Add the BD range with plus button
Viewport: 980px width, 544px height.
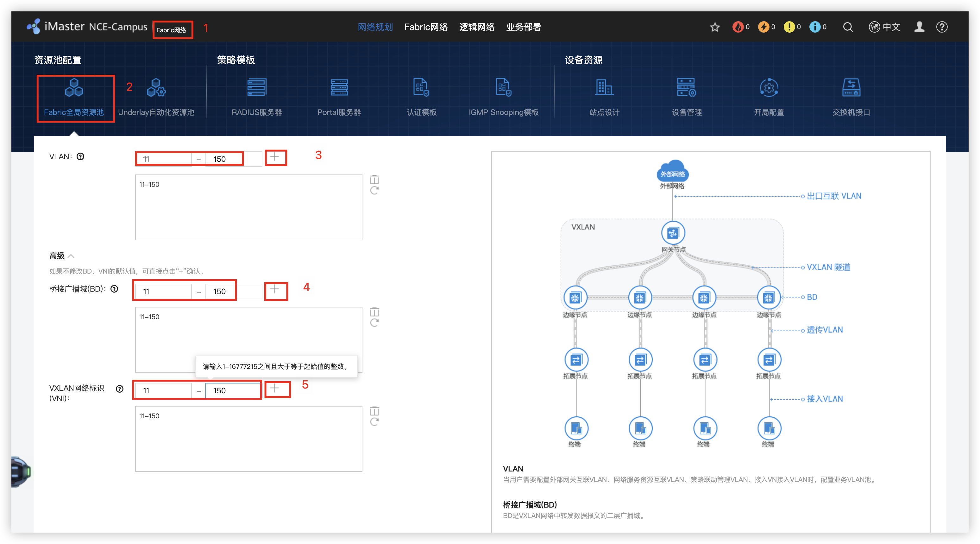point(275,289)
